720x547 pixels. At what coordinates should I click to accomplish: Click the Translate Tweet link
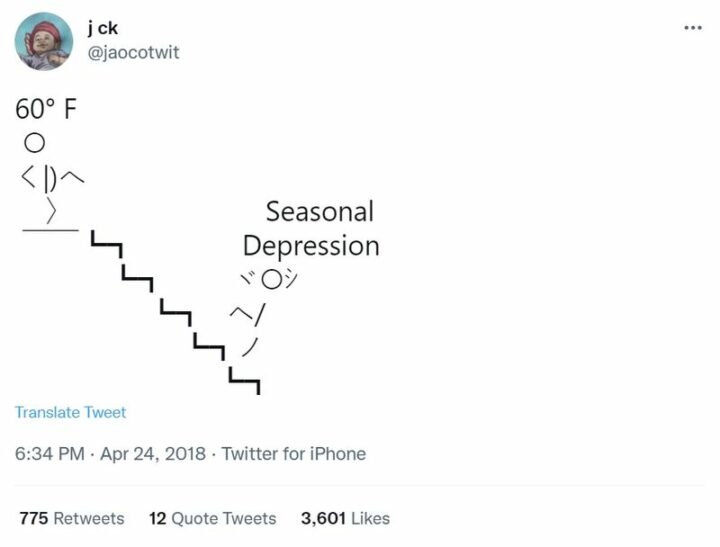pyautogui.click(x=71, y=412)
